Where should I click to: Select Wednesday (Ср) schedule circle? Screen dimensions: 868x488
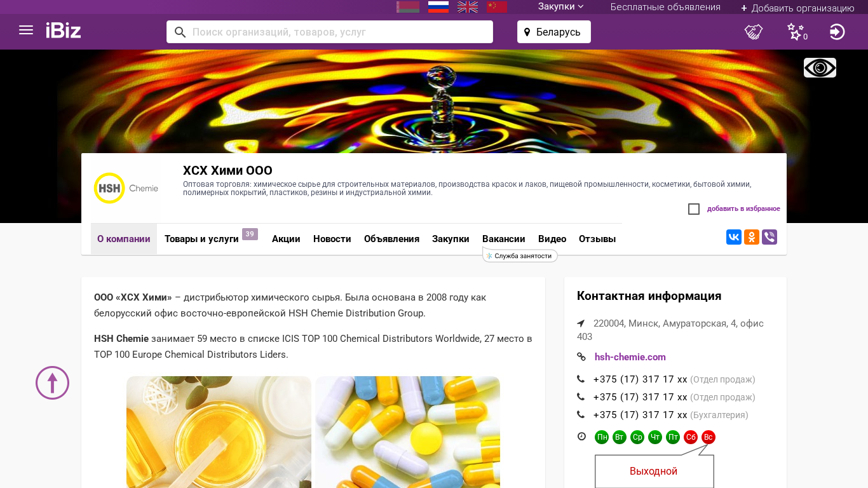(637, 437)
